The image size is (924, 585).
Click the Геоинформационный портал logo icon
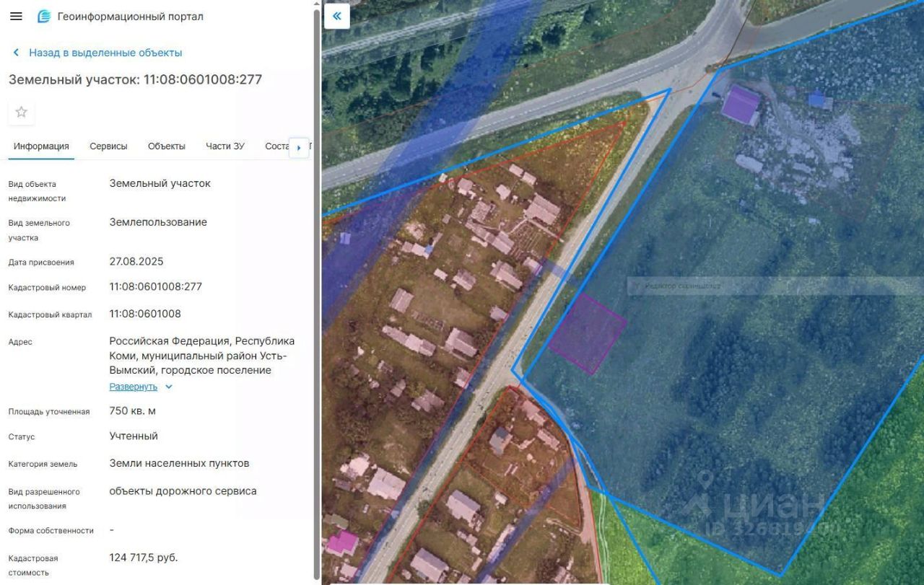44,16
